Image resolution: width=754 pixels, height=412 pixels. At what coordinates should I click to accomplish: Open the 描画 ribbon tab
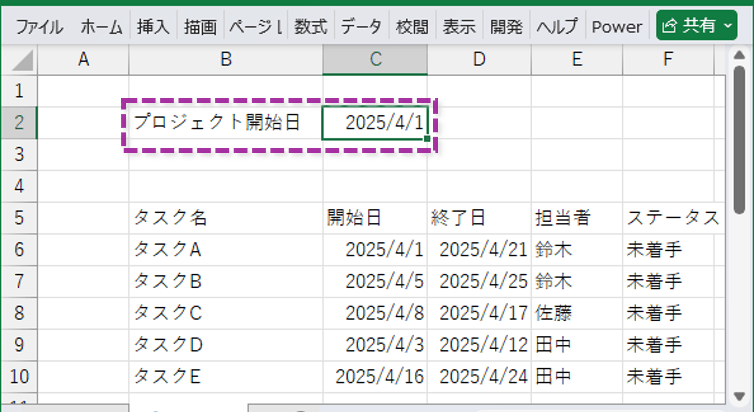coord(200,26)
